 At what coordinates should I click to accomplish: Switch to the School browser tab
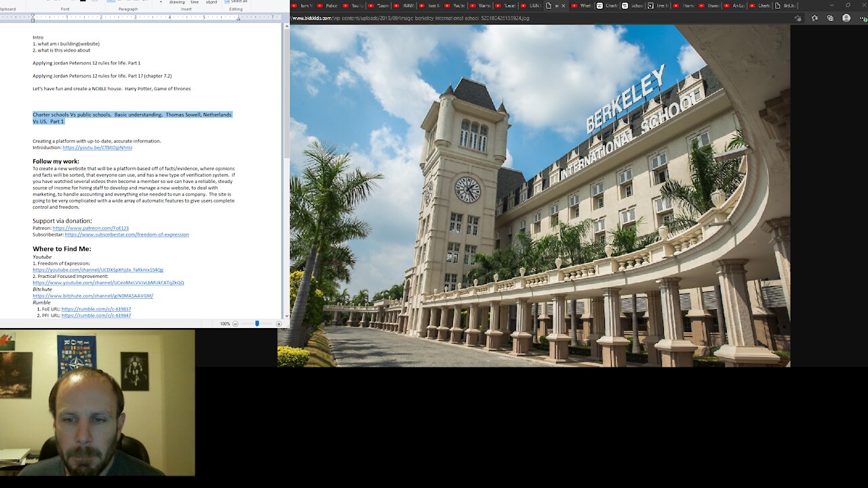pos(633,5)
